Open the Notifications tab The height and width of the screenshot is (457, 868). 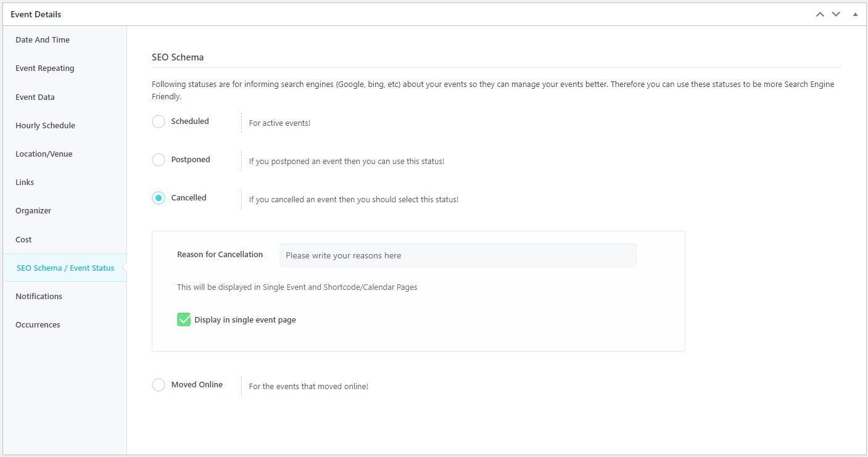[x=65, y=296]
